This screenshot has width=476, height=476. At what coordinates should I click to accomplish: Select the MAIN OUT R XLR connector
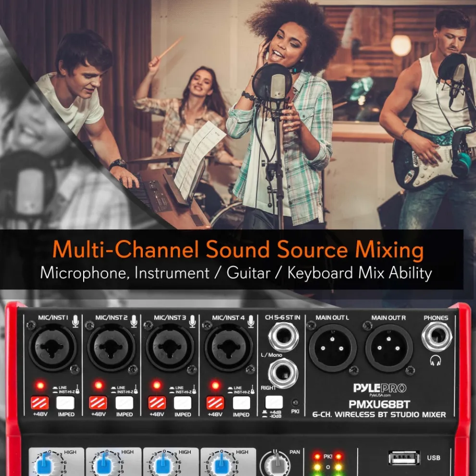(x=389, y=347)
